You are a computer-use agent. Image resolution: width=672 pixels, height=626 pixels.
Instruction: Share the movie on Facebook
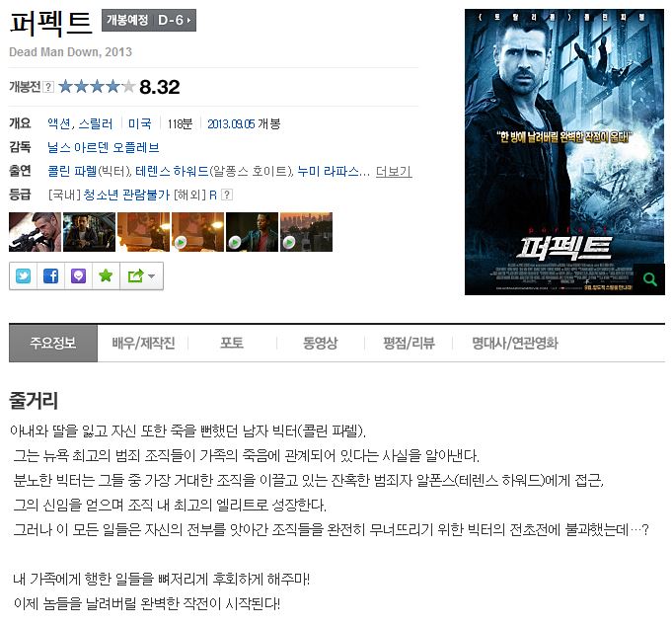[50, 275]
